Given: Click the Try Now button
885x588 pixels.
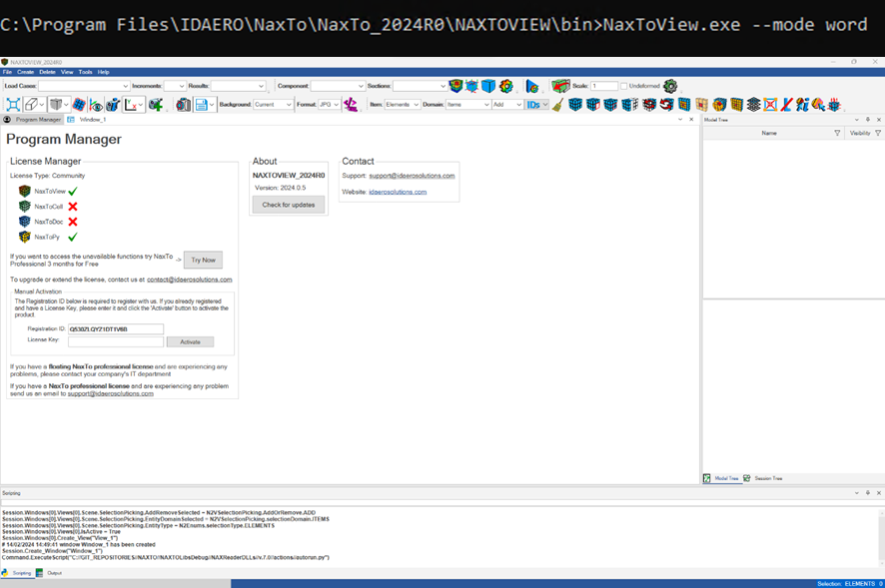Looking at the screenshot, I should 203,260.
